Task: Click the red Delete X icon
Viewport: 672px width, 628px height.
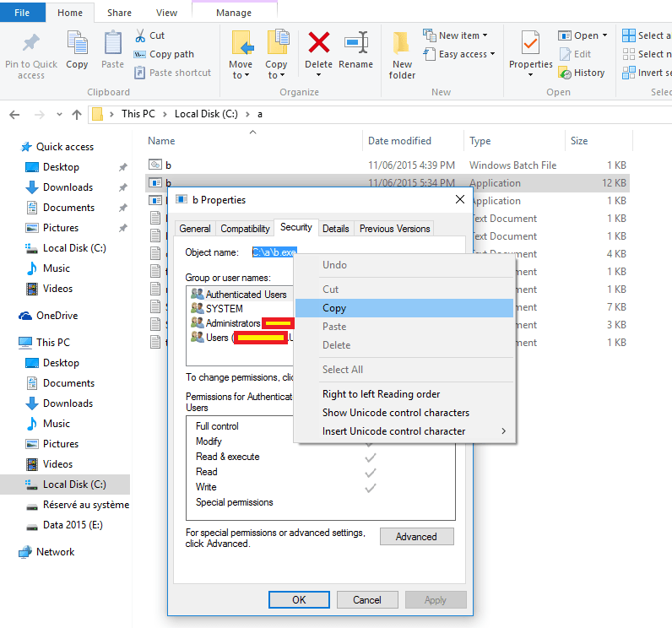Action: pos(319,42)
